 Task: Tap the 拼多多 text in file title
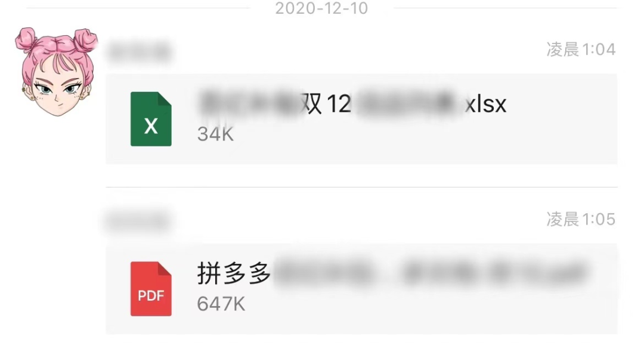(x=234, y=273)
